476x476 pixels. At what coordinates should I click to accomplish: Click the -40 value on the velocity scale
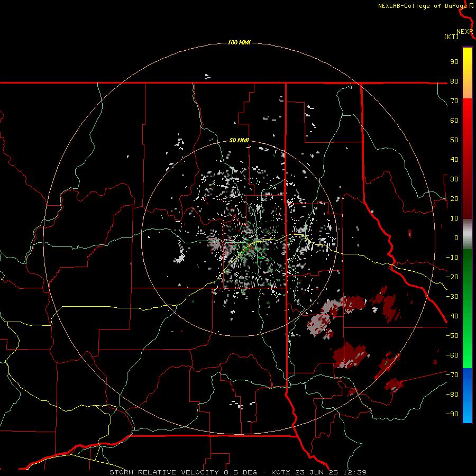click(x=452, y=316)
